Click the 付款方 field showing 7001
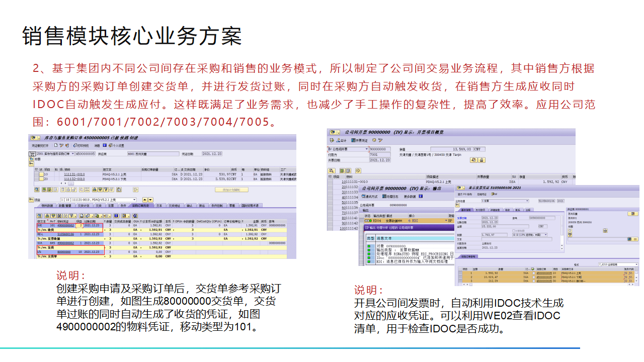 pos(380,155)
